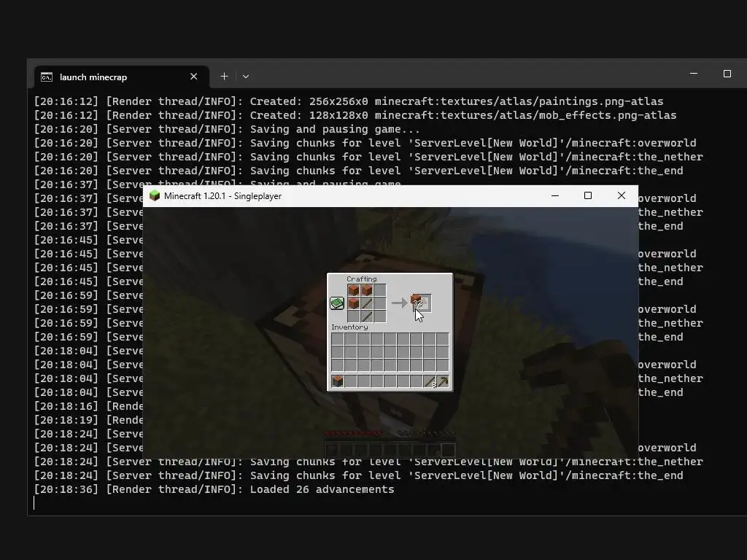Select the block in the first hotbar slot
This screenshot has height=560, width=747.
point(338,381)
